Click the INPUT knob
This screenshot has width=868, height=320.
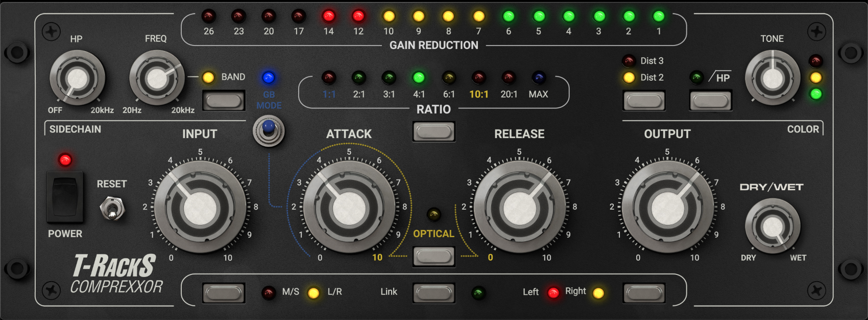click(x=200, y=208)
